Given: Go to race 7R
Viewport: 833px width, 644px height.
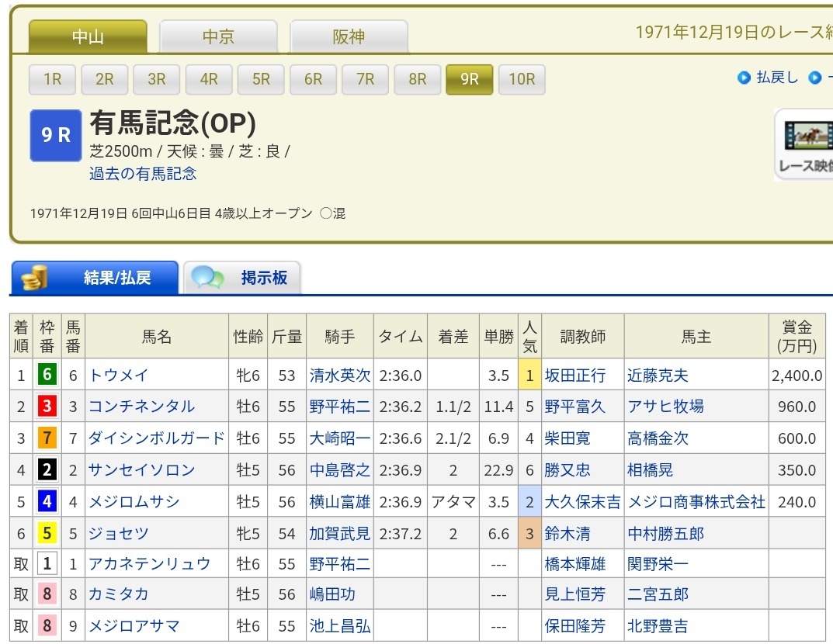Looking at the screenshot, I should pos(365,79).
